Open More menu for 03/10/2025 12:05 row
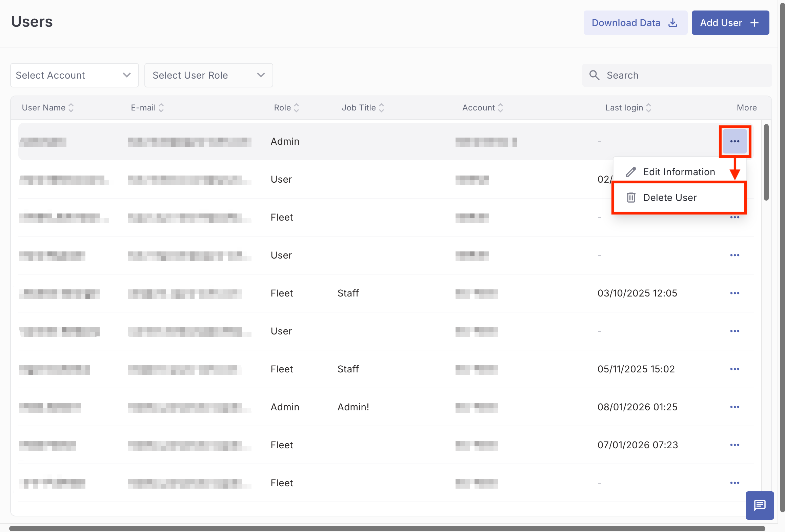The image size is (785, 532). point(734,293)
